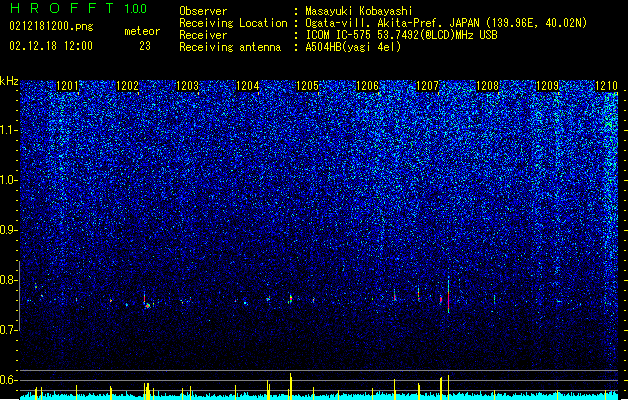The image size is (629, 400).
Task: Click the 1206 time marker
Action: pos(367,86)
